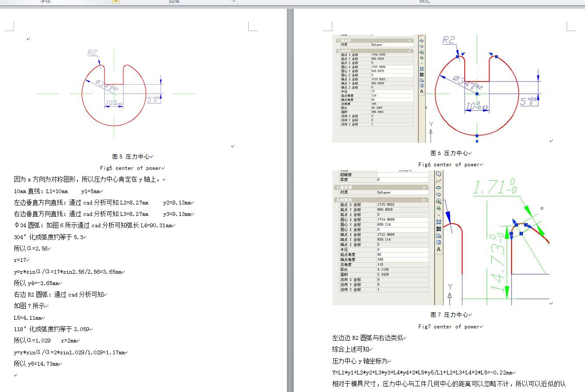Click the line starting '左边垂直方向直线'

click(x=102, y=202)
